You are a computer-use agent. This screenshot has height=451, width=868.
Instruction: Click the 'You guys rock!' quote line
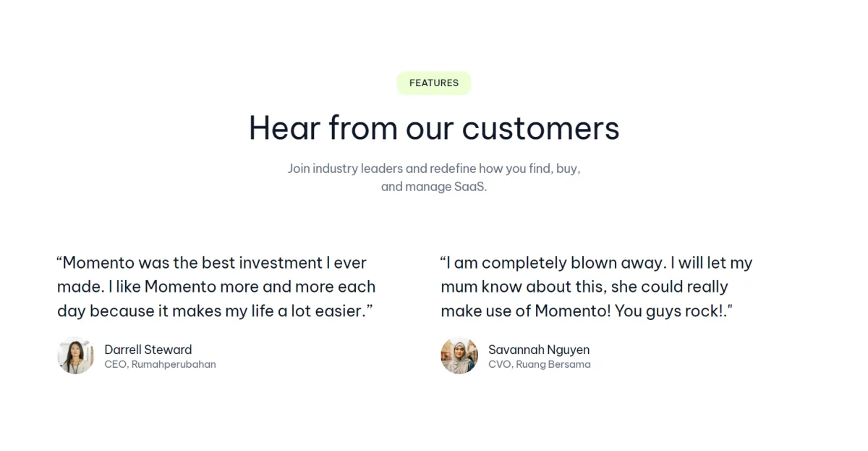point(587,311)
